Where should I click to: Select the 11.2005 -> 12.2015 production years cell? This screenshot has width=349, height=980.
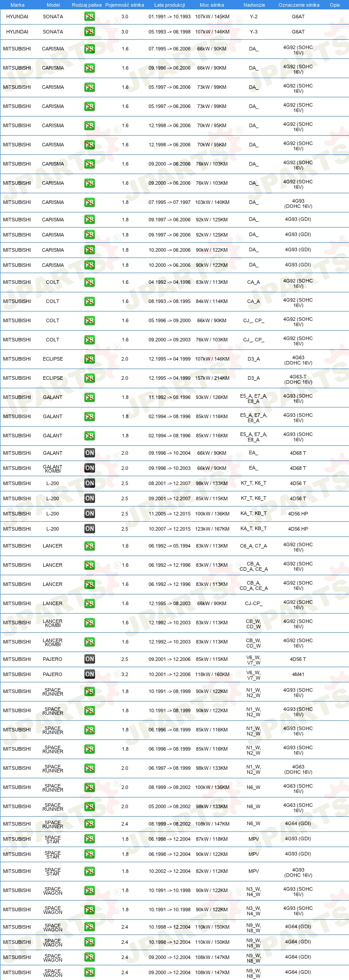click(170, 514)
